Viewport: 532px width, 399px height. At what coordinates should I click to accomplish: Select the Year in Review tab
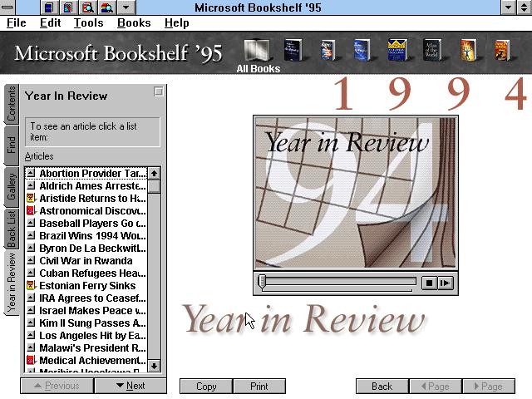coord(11,283)
